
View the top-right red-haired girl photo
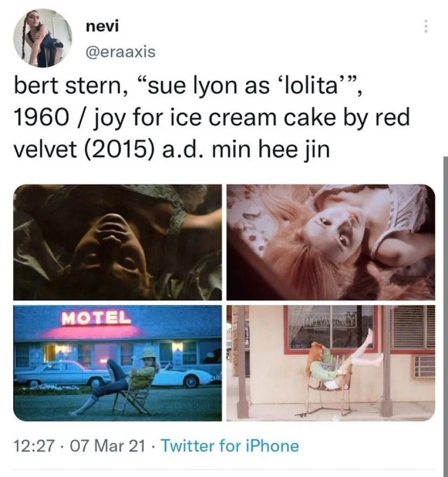point(331,242)
